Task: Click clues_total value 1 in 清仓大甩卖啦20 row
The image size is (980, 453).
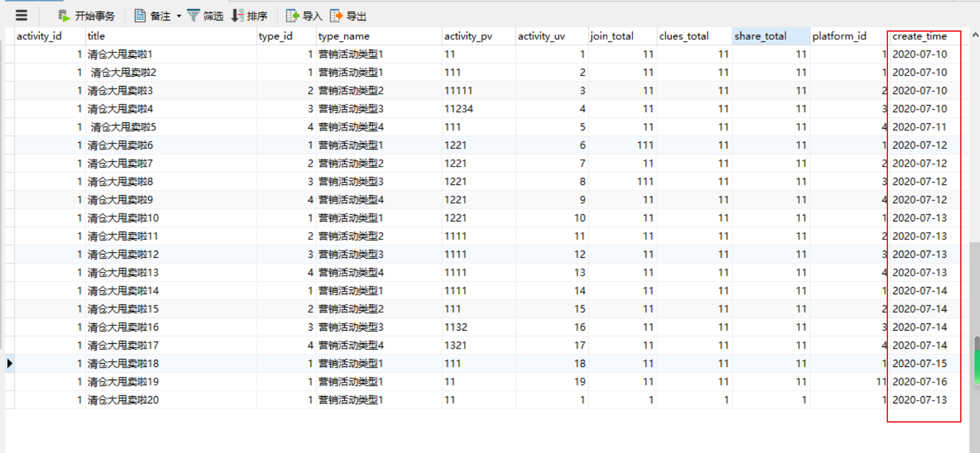Action: tap(726, 399)
